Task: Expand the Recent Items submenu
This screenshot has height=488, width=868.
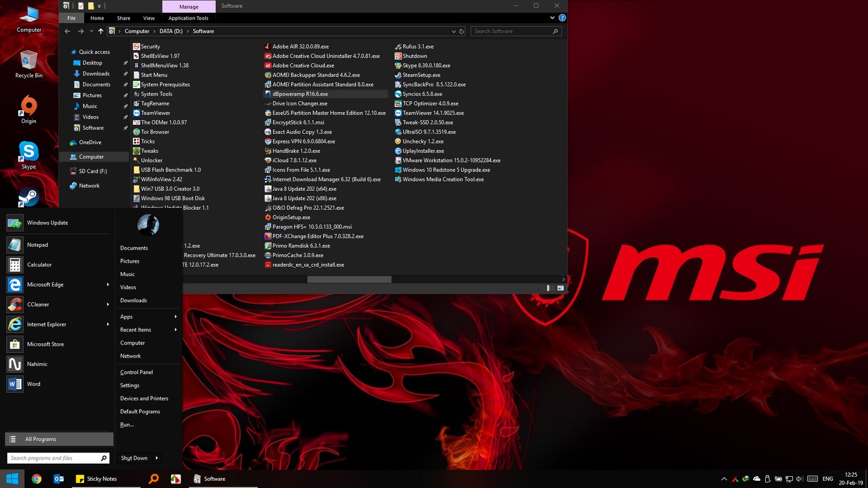Action: coord(175,330)
